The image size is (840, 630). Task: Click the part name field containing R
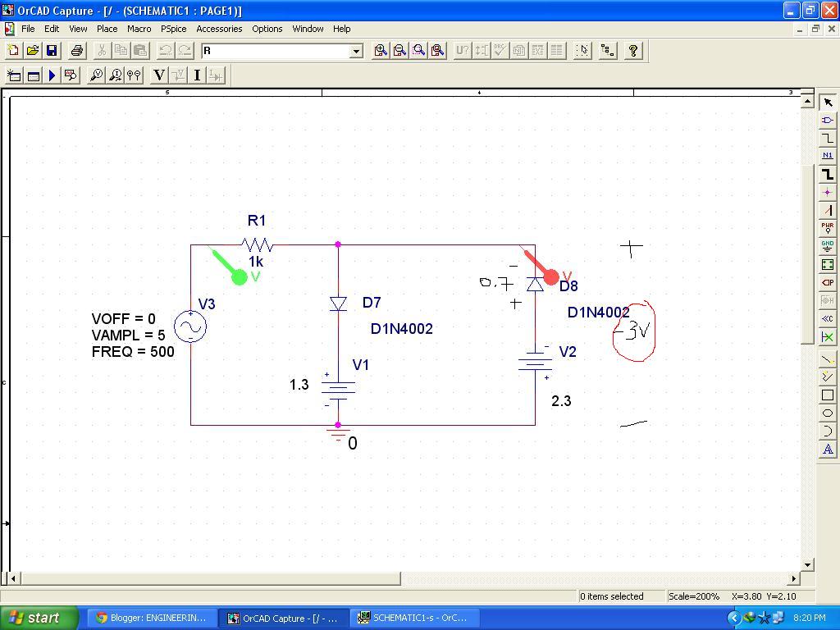[276, 52]
